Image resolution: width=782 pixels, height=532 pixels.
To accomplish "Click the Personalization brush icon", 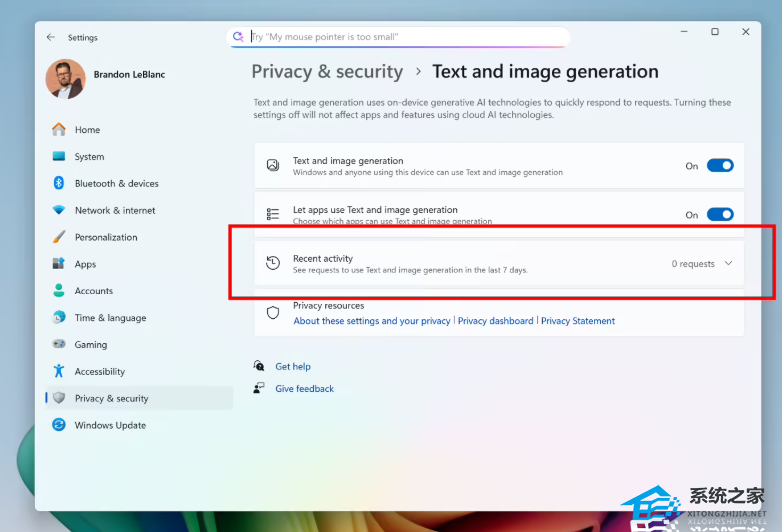I will (x=59, y=238).
